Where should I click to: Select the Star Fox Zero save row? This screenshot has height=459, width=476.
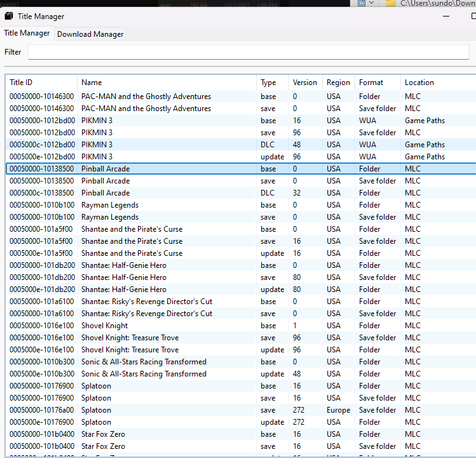click(x=241, y=446)
